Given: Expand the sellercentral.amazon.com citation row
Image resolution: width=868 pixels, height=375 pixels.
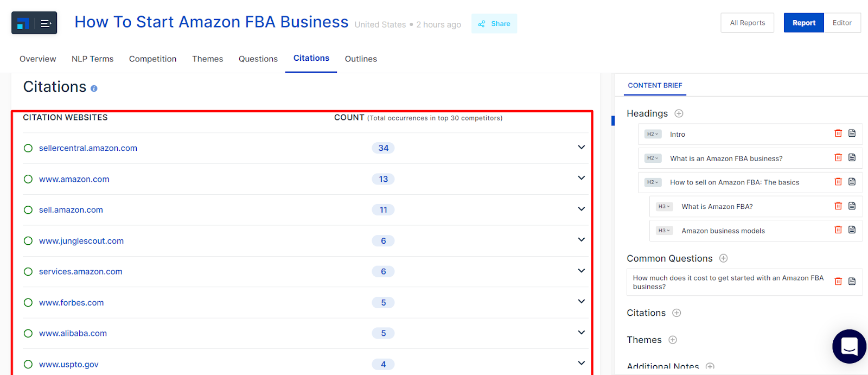Looking at the screenshot, I should tap(581, 147).
